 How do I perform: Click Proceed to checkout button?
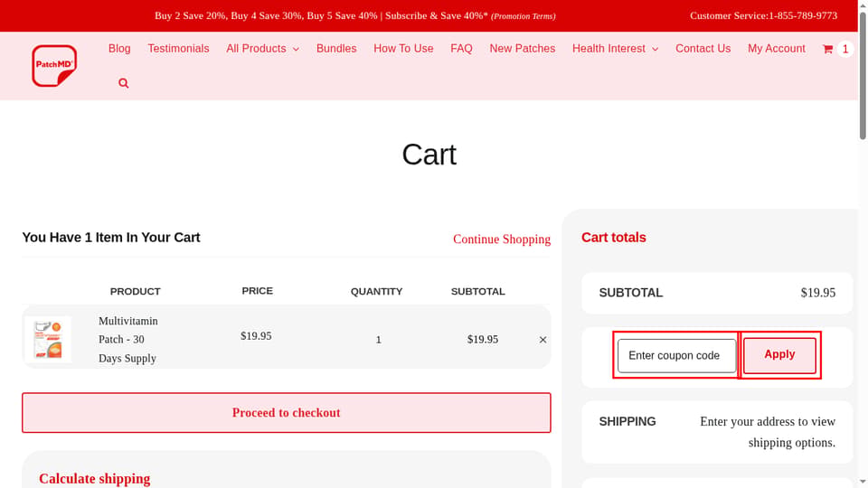(x=287, y=413)
